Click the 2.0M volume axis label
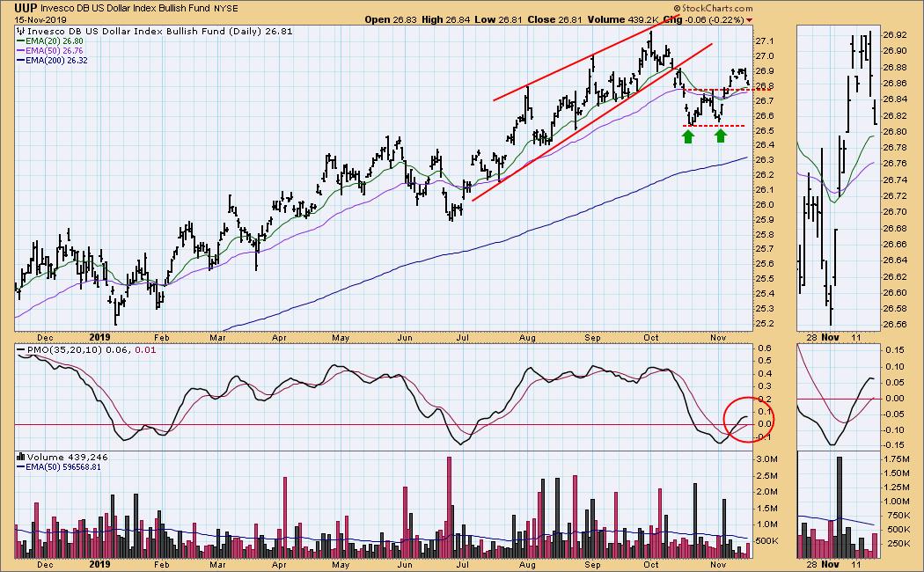 [768, 492]
